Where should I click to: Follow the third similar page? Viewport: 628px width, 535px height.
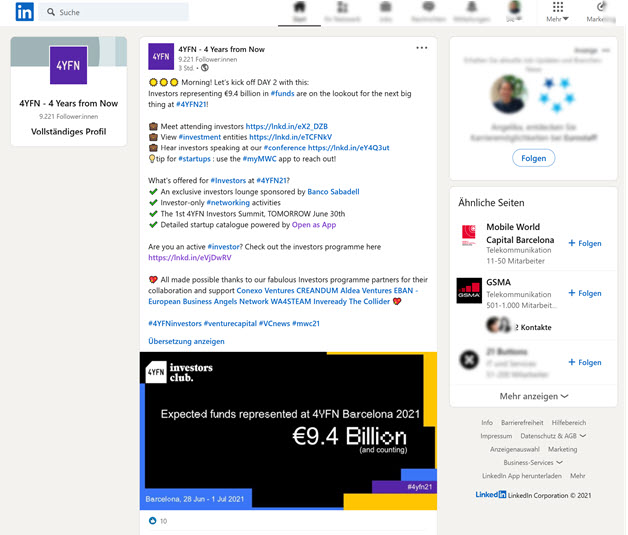[x=585, y=363]
